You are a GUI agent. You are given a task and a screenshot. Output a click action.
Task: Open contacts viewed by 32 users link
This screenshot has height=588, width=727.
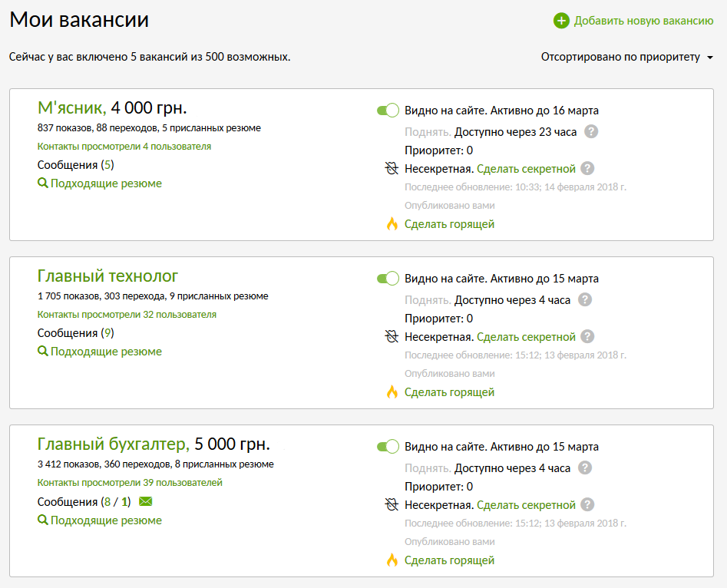pos(127,315)
